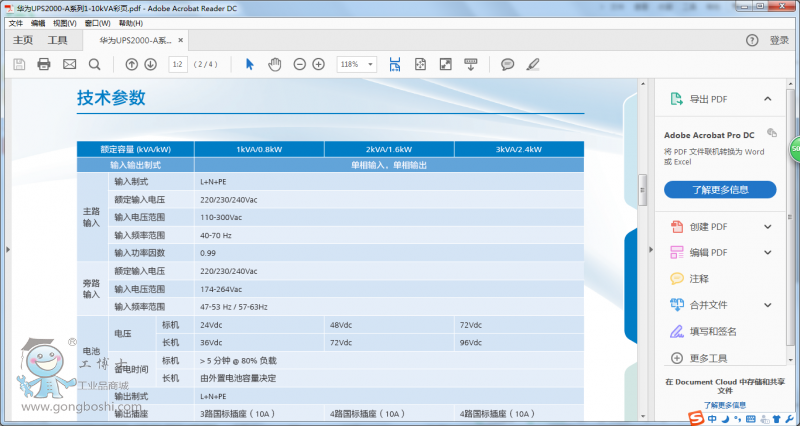800x426 pixels.
Task: Open Sogou wrench settings icon
Action: pos(791,419)
